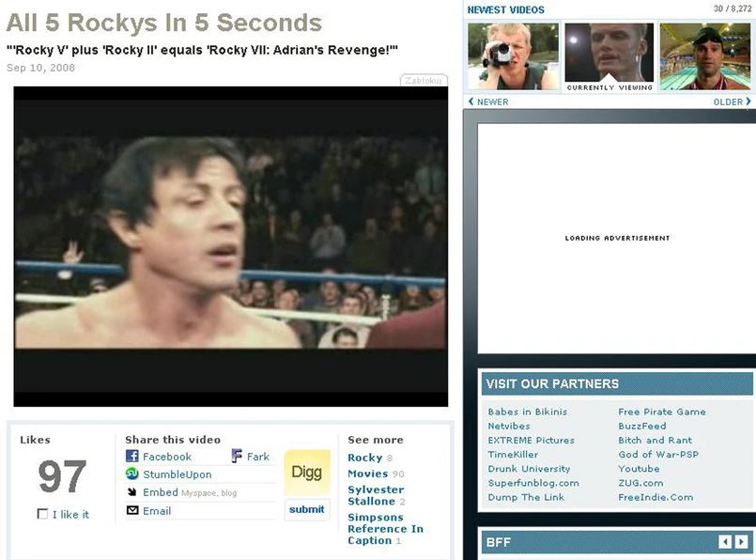Open the God of War-PSP partner link
This screenshot has width=756, height=560.
coord(658,455)
